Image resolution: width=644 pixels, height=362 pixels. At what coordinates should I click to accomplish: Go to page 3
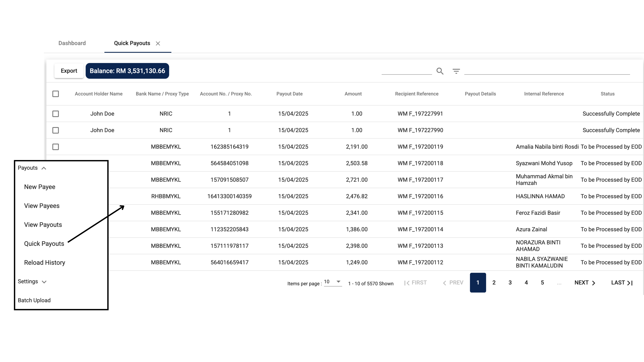click(x=510, y=283)
